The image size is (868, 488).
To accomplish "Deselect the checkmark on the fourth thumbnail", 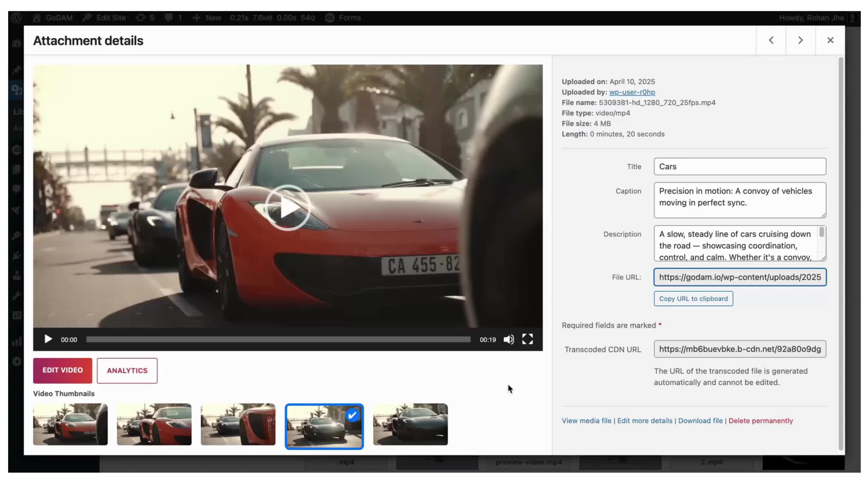I will (352, 414).
